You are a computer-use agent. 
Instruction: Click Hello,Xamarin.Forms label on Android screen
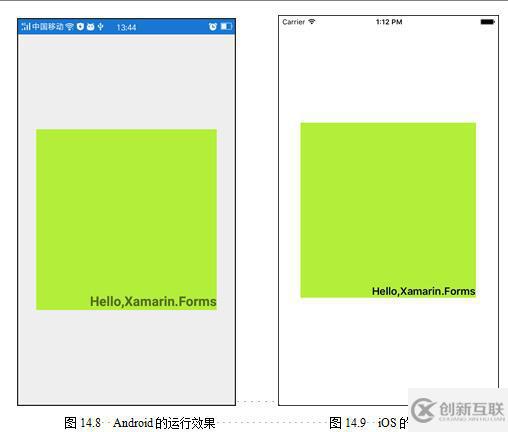click(153, 301)
